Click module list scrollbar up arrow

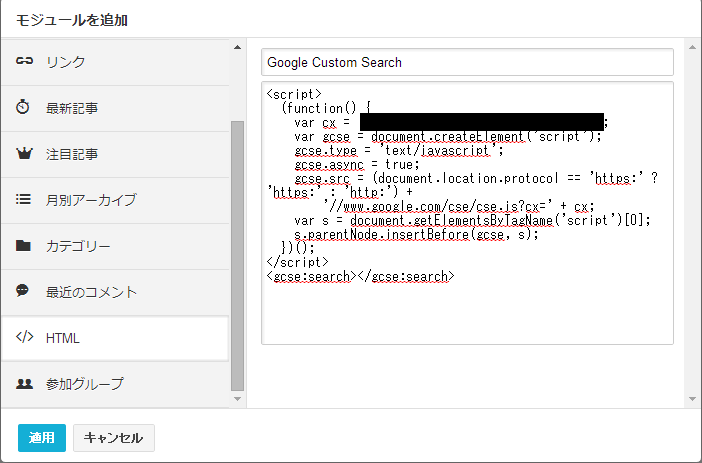(237, 47)
